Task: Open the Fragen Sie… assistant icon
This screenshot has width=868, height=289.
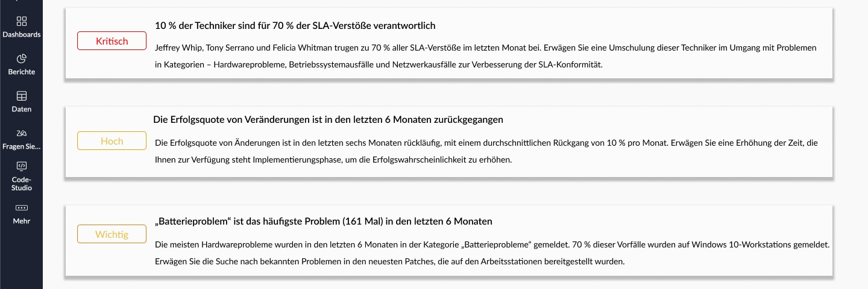Action: (x=22, y=133)
